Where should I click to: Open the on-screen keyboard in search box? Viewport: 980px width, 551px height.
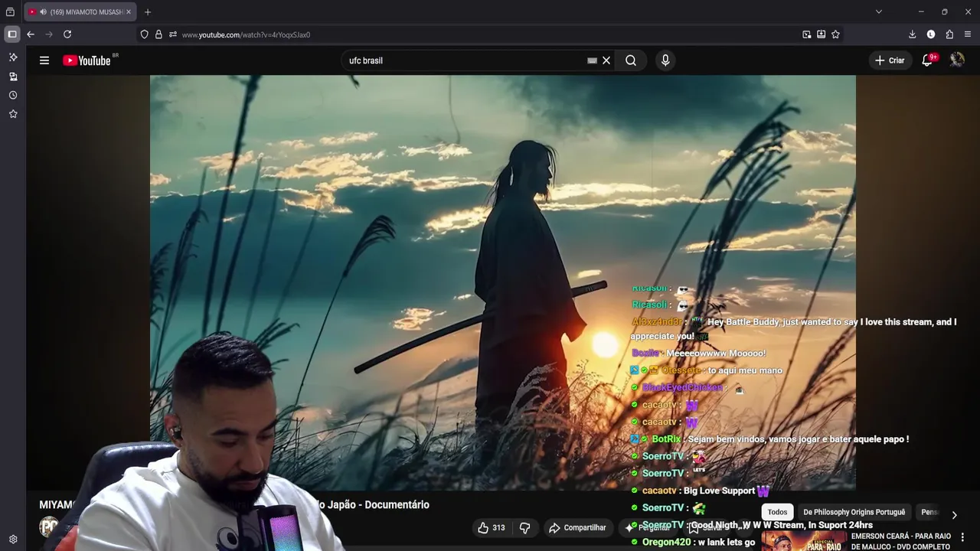pos(592,60)
